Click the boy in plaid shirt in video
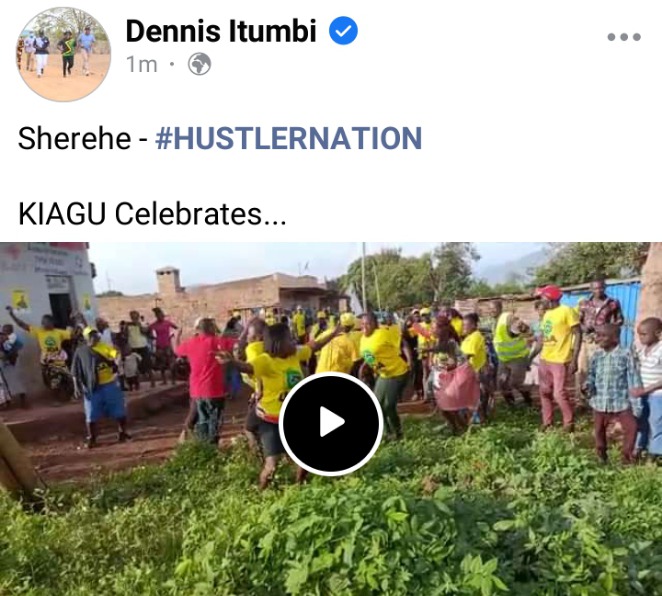Screen dimensions: 662x596 (612, 392)
